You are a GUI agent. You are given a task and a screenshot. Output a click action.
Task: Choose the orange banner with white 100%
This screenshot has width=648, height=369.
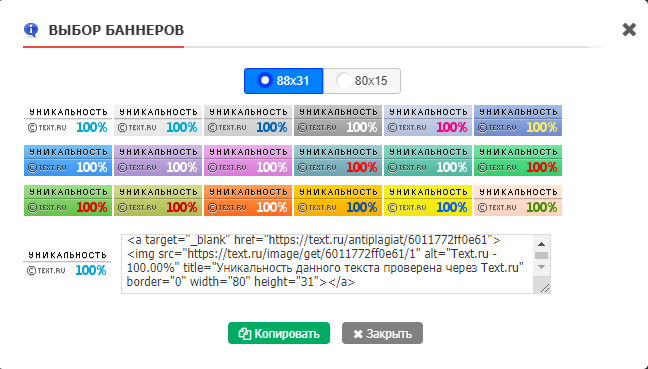tap(248, 200)
